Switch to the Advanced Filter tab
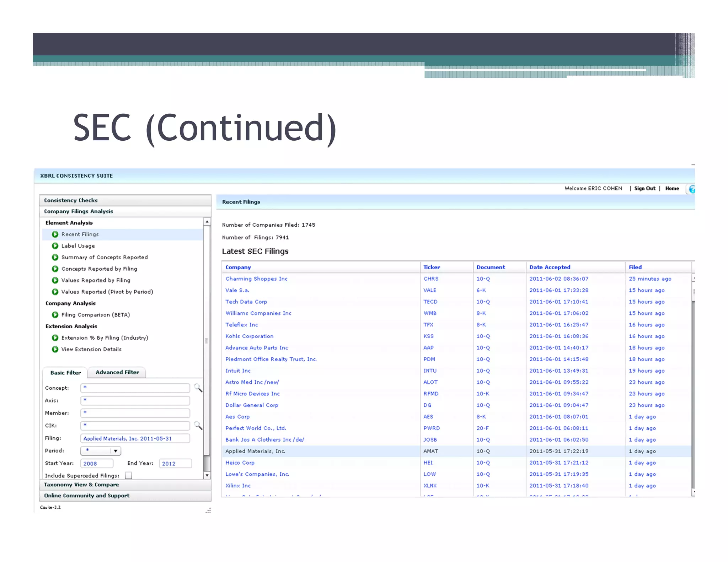The image size is (728, 562). pos(117,372)
